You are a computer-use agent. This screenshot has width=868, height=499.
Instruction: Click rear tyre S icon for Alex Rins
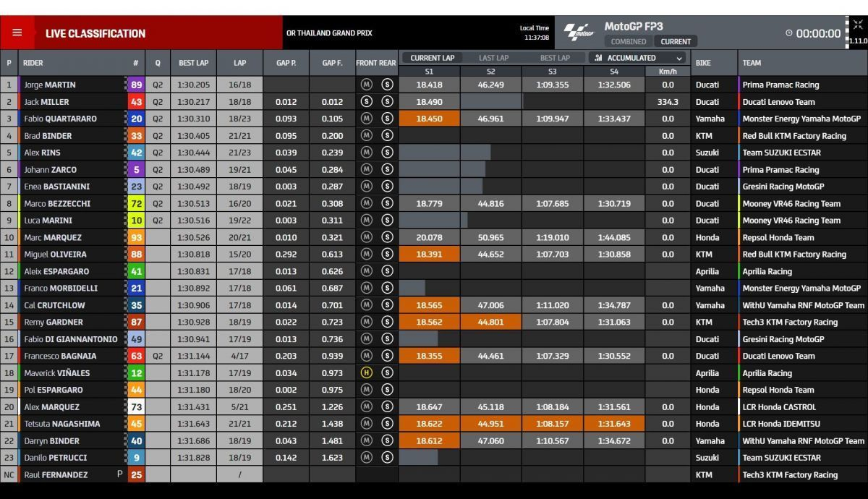(387, 153)
